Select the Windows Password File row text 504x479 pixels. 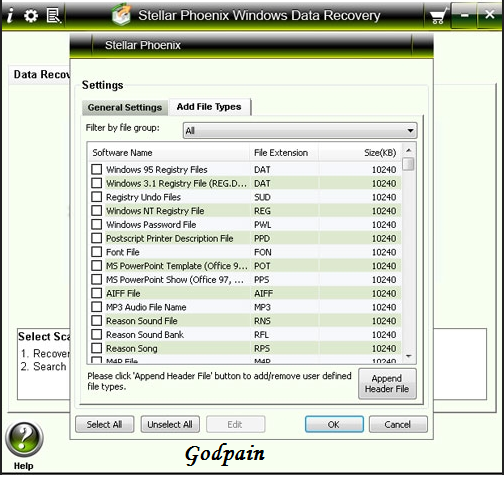pyautogui.click(x=151, y=224)
